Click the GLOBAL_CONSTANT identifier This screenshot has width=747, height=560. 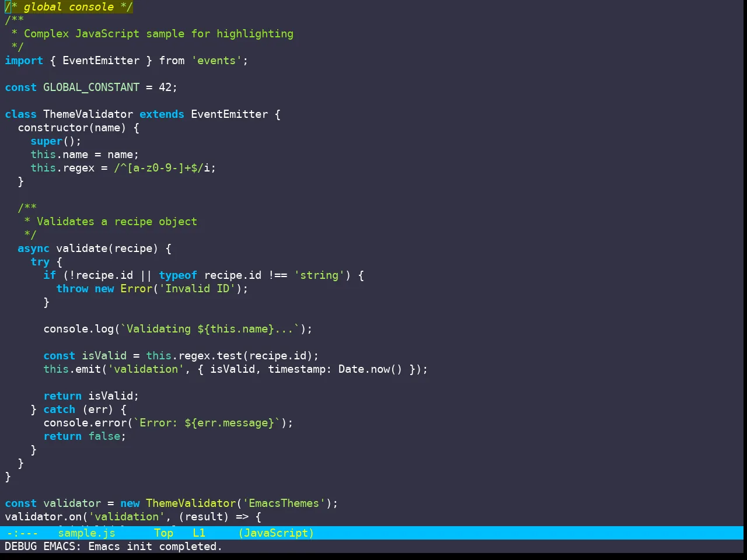pos(91,87)
